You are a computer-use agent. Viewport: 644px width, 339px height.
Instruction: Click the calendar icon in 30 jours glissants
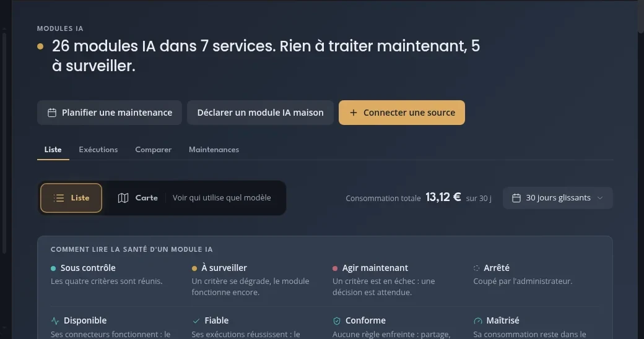point(516,198)
